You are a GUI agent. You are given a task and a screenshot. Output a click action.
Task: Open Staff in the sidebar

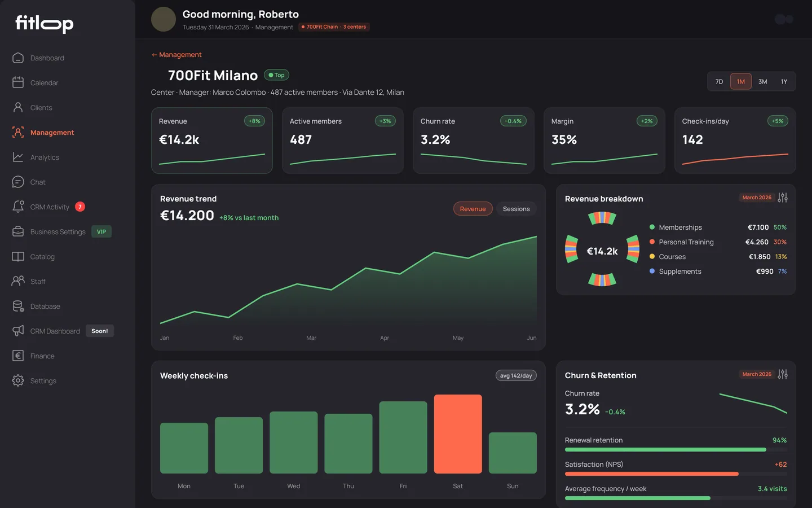(38, 281)
